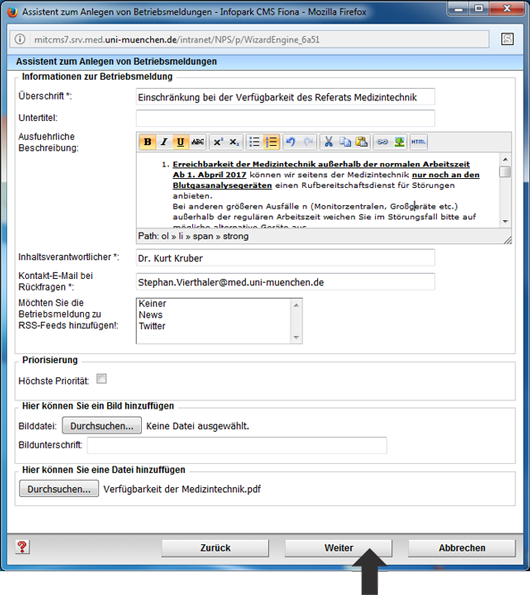
Task: Cut selection using scissors icon
Action: [x=329, y=142]
